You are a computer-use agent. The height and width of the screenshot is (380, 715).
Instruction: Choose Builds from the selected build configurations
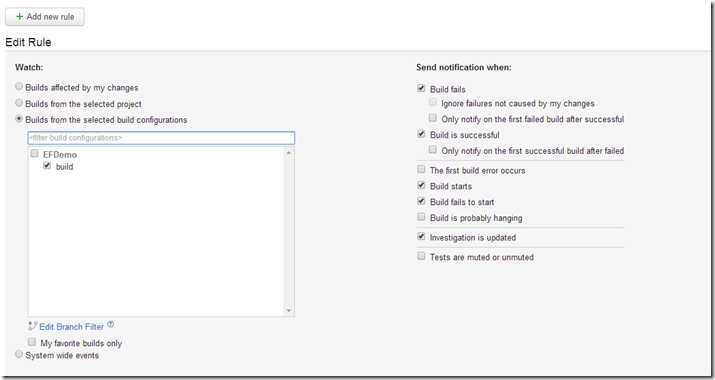pyautogui.click(x=19, y=119)
